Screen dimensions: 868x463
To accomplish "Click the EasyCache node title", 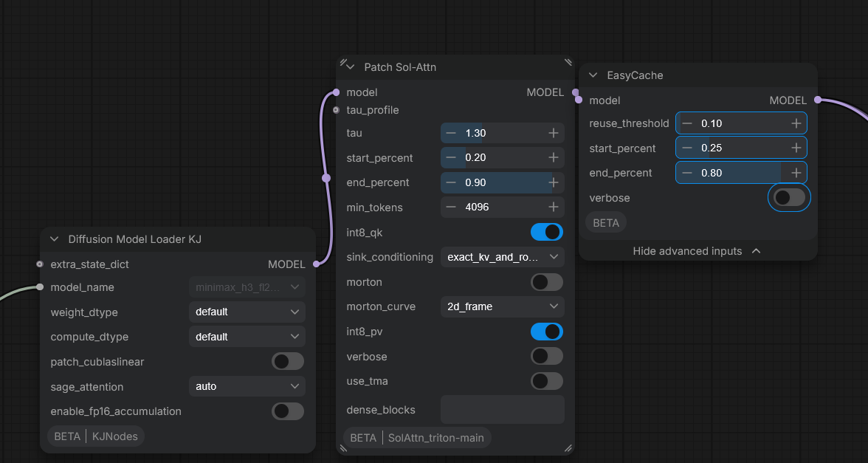I will 635,75.
